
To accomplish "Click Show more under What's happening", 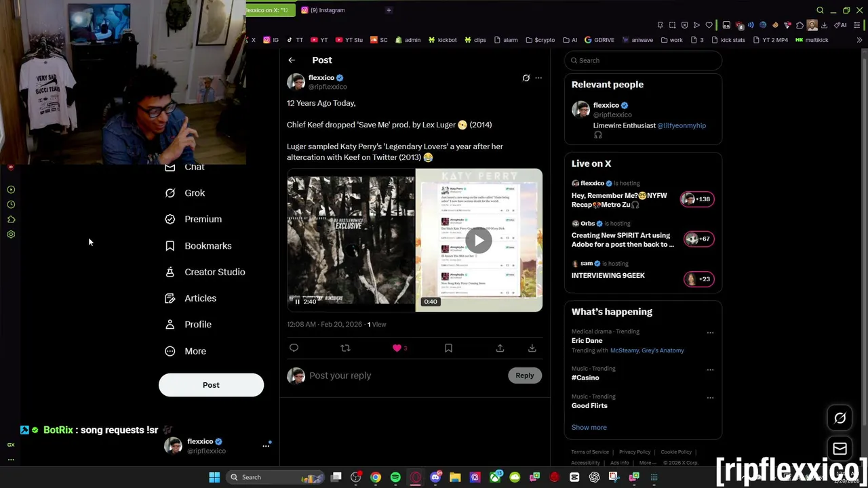I will coord(589,428).
